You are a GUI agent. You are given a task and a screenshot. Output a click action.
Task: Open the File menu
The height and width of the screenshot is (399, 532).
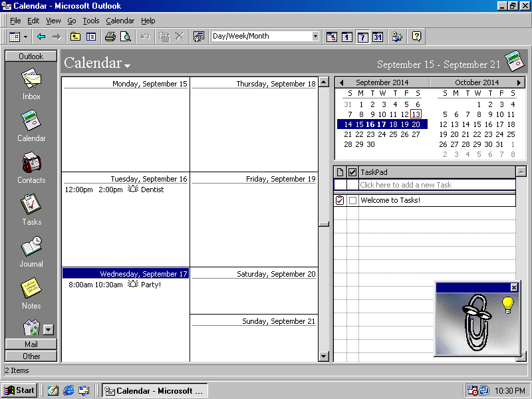coord(15,21)
